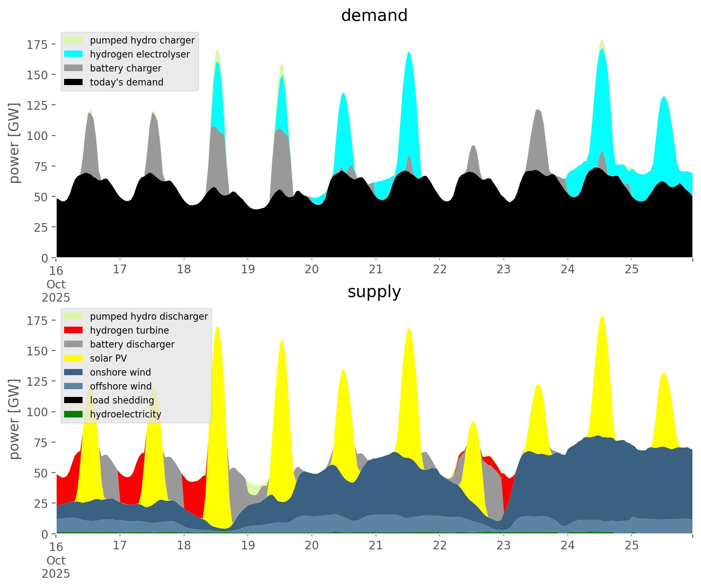
Task: Select day 23 on the supply x-axis
Action: pyautogui.click(x=503, y=546)
